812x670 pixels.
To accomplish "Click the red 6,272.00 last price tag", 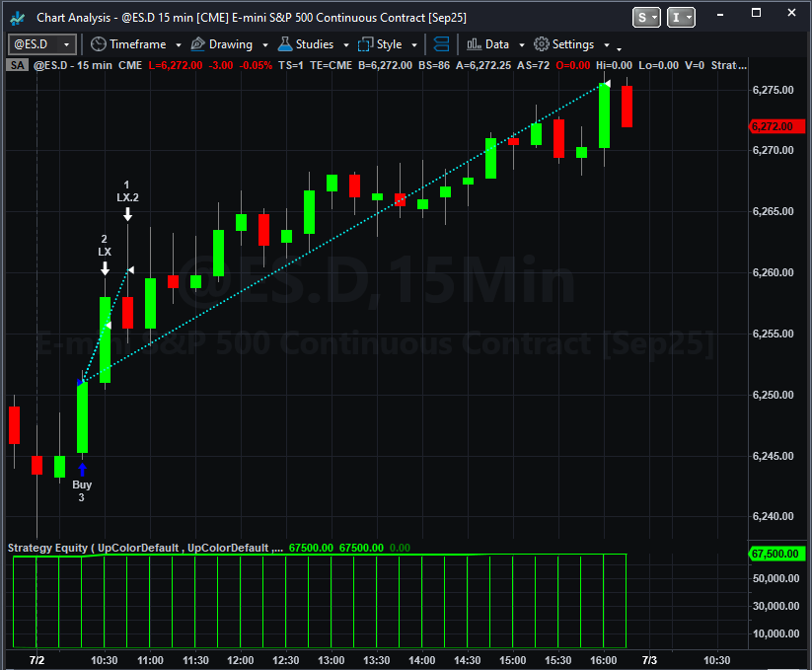I will click(x=776, y=126).
